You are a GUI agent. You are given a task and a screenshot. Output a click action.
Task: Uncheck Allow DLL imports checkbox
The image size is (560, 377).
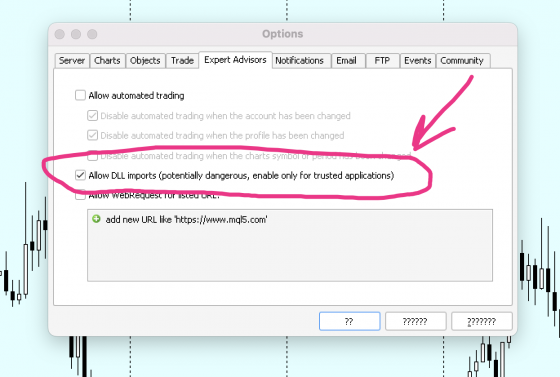click(x=80, y=175)
